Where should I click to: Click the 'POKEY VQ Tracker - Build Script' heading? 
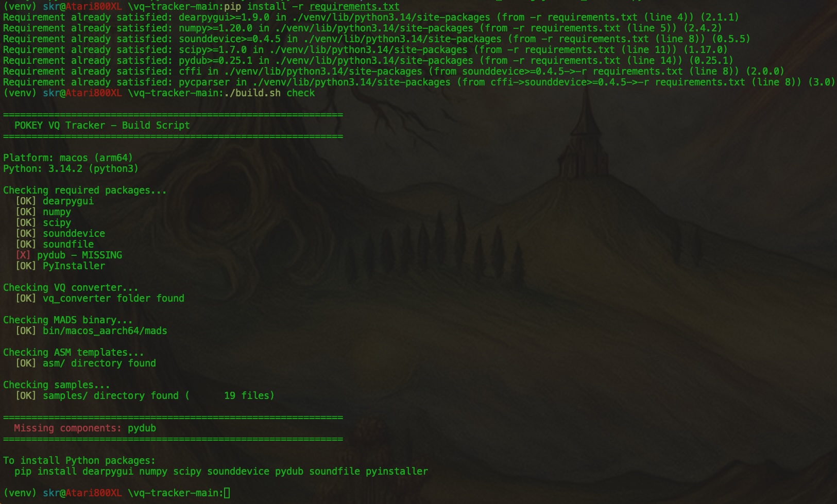click(x=102, y=126)
